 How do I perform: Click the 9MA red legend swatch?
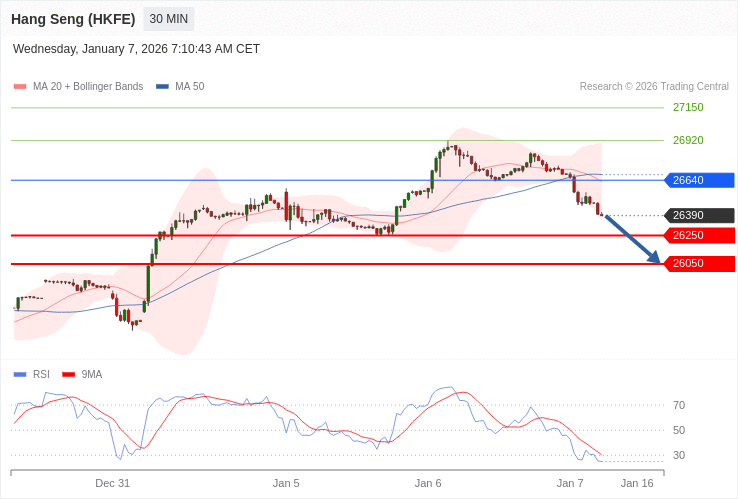tap(68, 375)
